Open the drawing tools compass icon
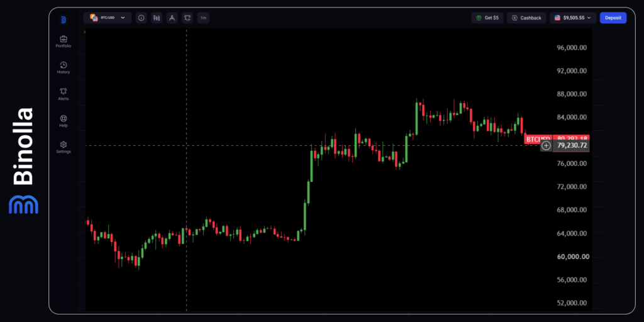644x322 pixels. click(172, 18)
